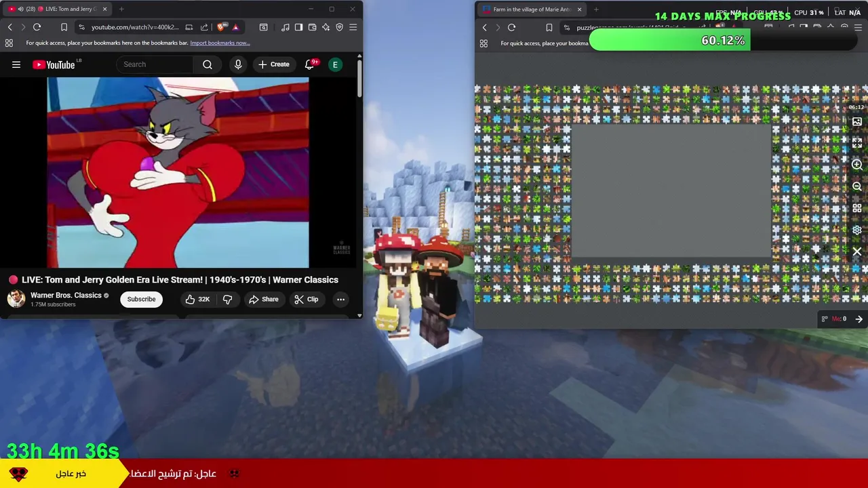Viewport: 868px width, 488px height.
Task: Click the next arrow at puzzle bottom
Action: [x=859, y=319]
